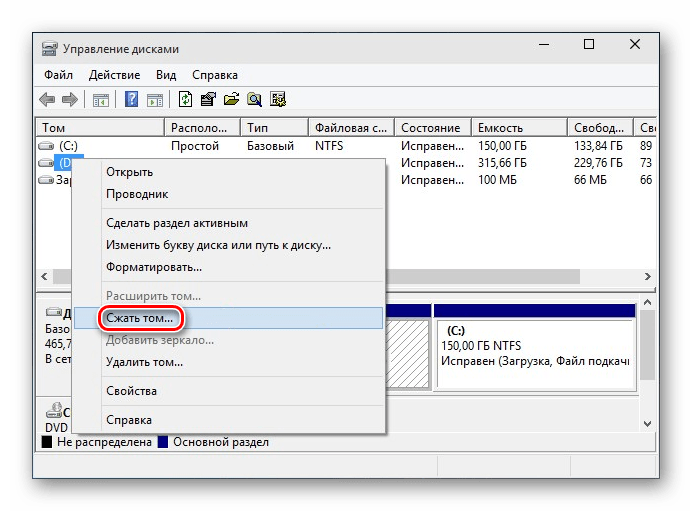The width and height of the screenshot is (693, 511).
Task: Click down arrow of lower pane scrollbar
Action: 647,423
